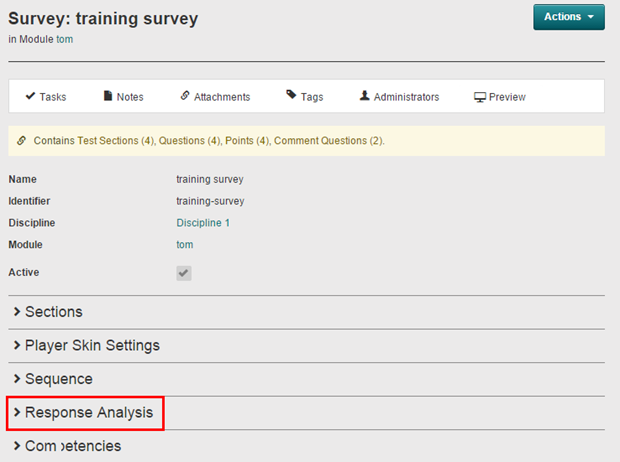Open the Attachments tab
This screenshot has width=620, height=462.
[222, 97]
